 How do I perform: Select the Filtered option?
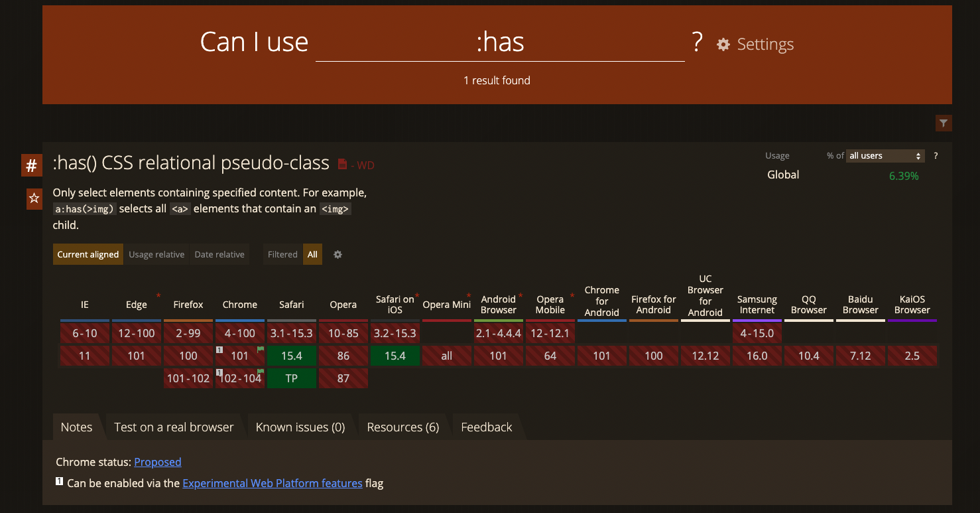tap(282, 254)
